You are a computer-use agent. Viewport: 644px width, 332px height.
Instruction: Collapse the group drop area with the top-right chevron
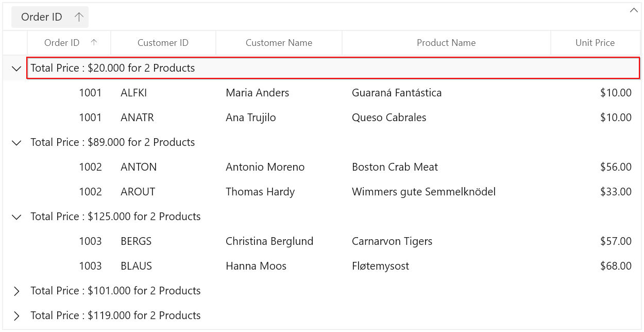633,10
